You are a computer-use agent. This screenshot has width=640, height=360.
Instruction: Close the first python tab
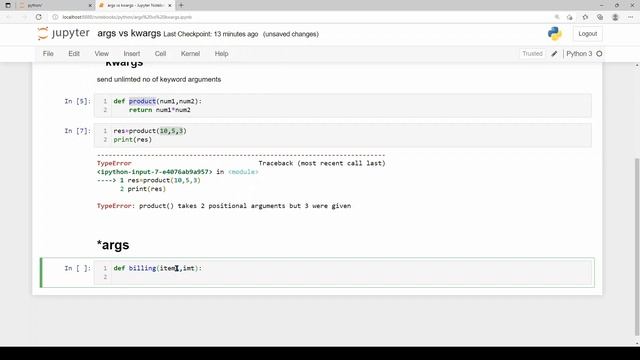(90, 5)
